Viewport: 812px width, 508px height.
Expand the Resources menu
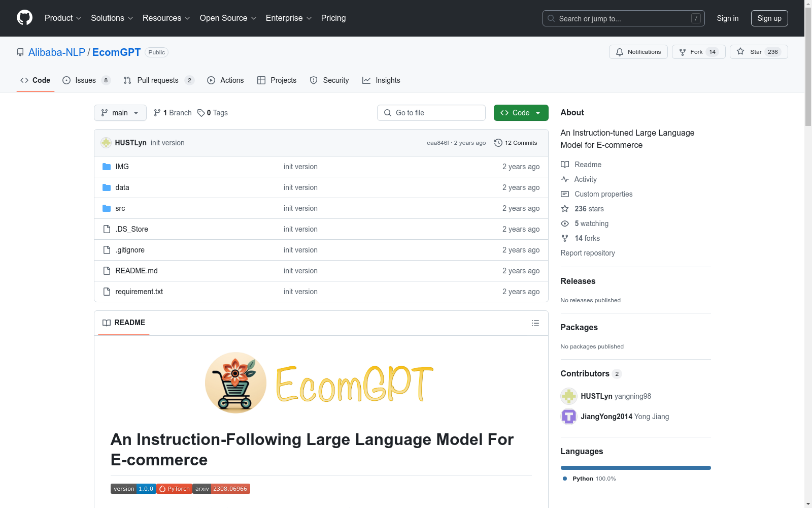click(x=166, y=18)
